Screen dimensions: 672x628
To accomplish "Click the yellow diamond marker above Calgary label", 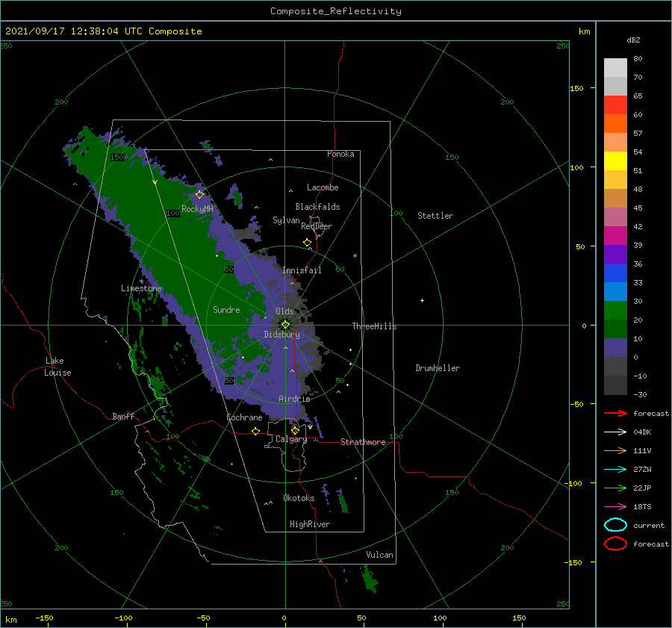I will coord(295,430).
